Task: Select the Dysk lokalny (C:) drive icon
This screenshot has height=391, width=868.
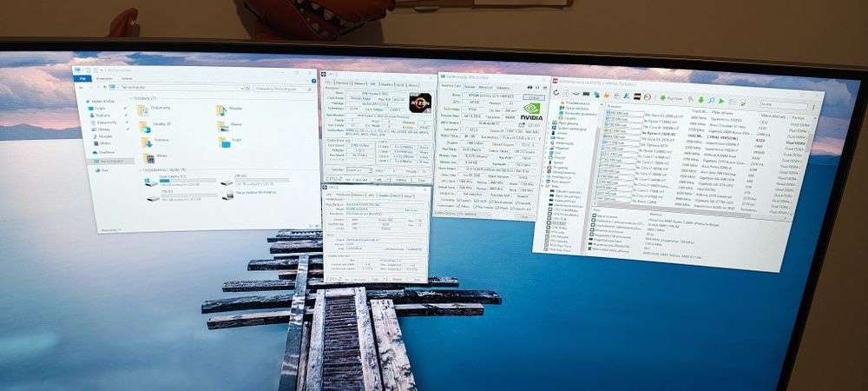Action: pos(151,182)
